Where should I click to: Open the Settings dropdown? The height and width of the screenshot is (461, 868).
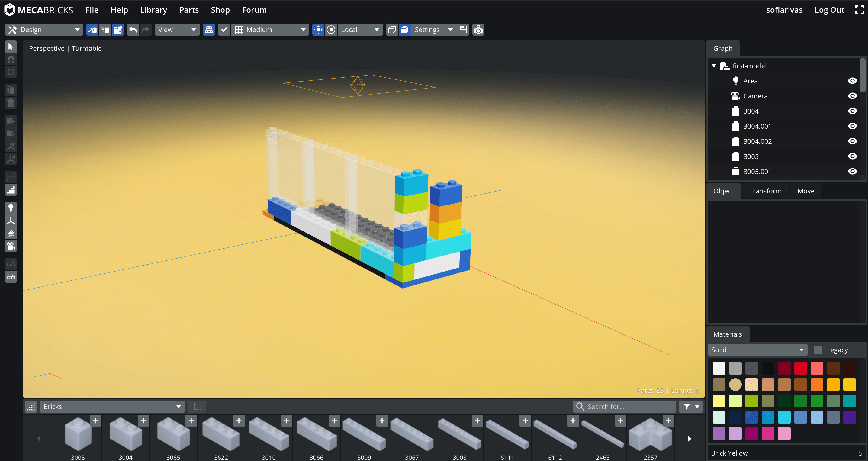[434, 30]
